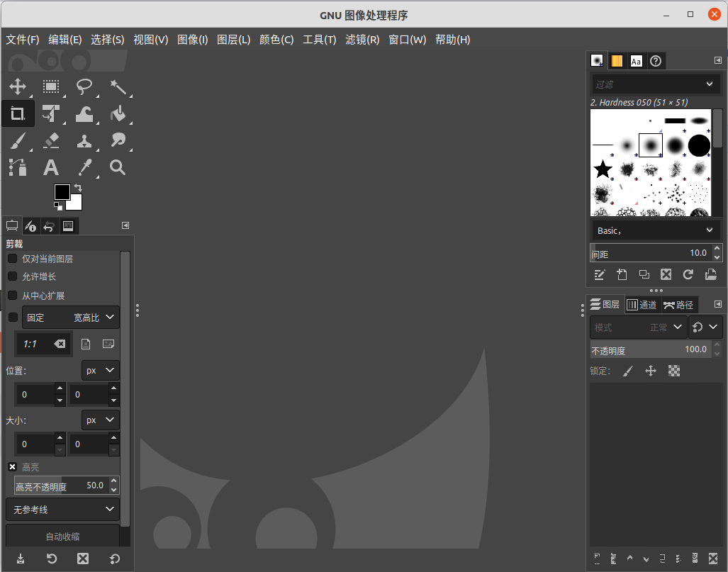Open the Basic brush tag dropdown
Viewport: 728px width, 572px height.
(654, 230)
